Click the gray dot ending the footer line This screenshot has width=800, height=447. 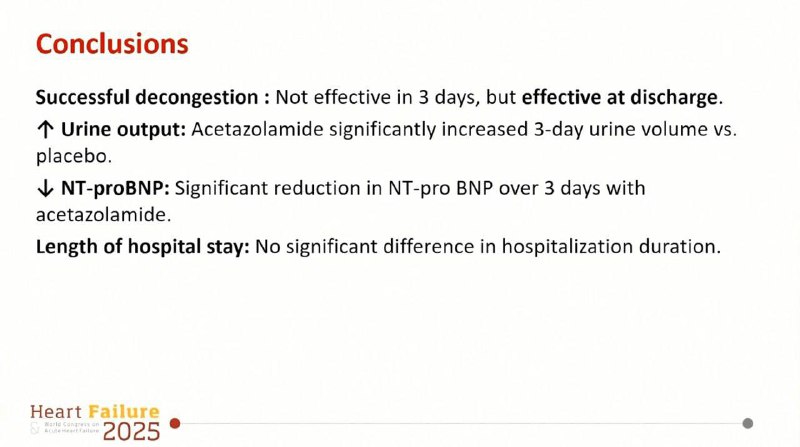pos(747,423)
